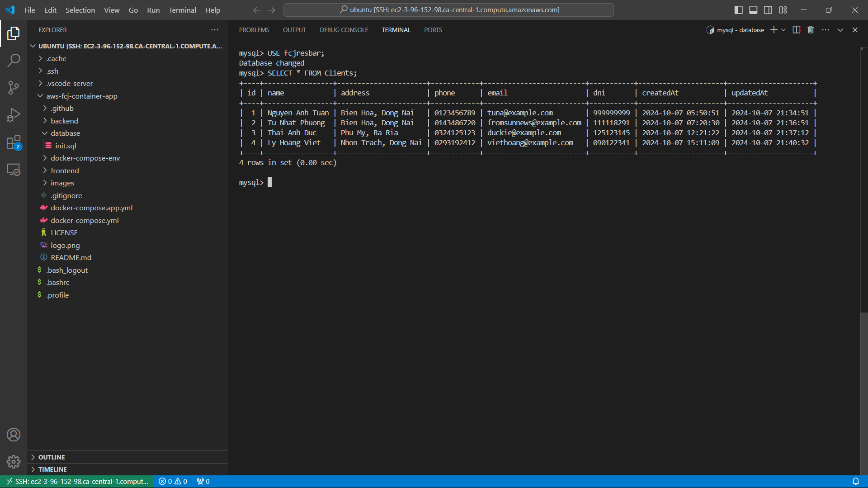Open the logo.png file

tap(127, 245)
